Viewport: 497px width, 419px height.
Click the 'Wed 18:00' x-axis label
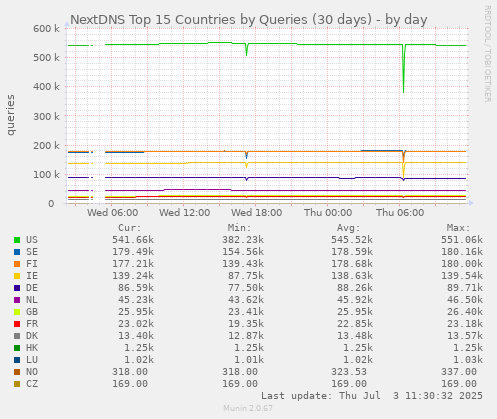click(x=257, y=213)
